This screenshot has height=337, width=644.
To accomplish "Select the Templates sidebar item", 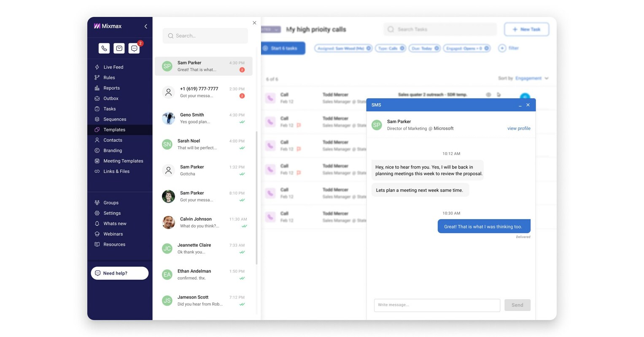I will 114,130.
